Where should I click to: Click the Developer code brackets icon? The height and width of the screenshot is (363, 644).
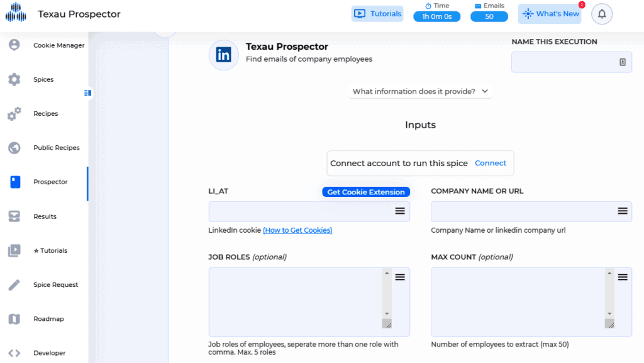pos(14,353)
